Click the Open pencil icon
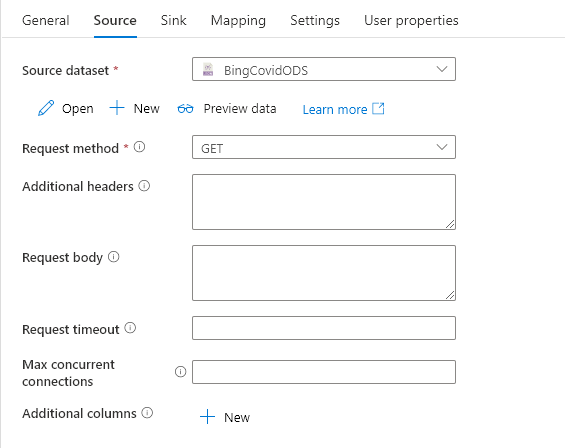This screenshot has width=565, height=448. pyautogui.click(x=46, y=108)
